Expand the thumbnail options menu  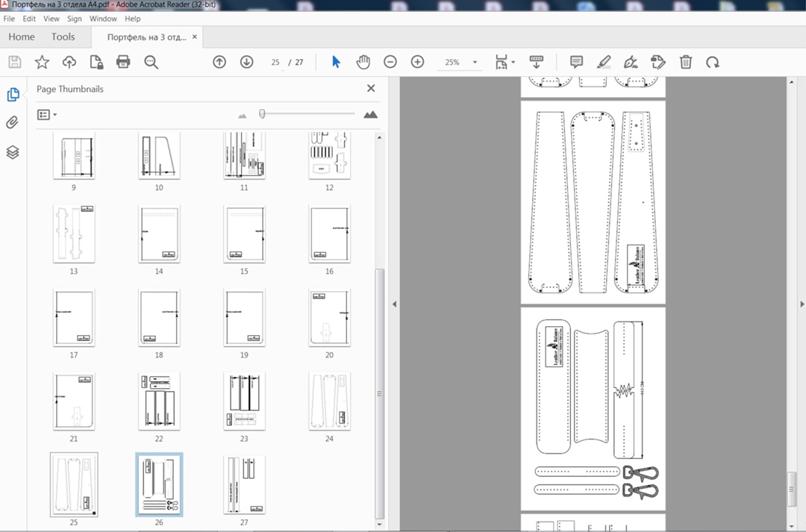47,115
